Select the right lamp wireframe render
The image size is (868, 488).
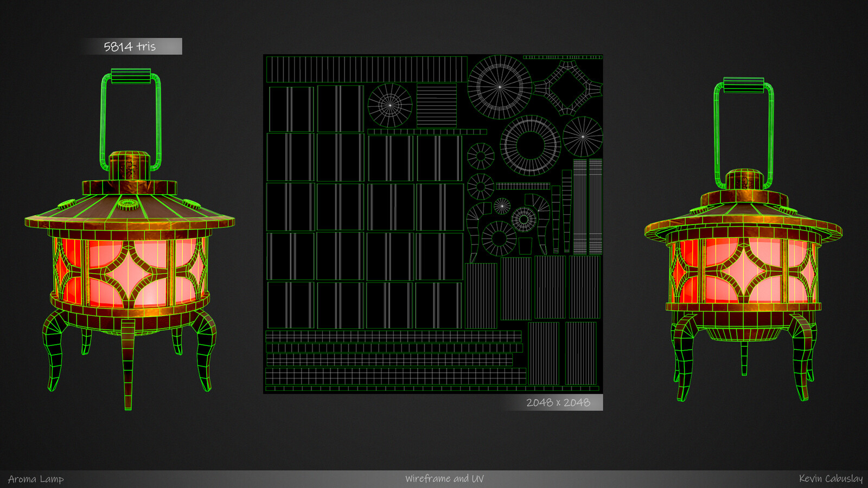tap(743, 240)
